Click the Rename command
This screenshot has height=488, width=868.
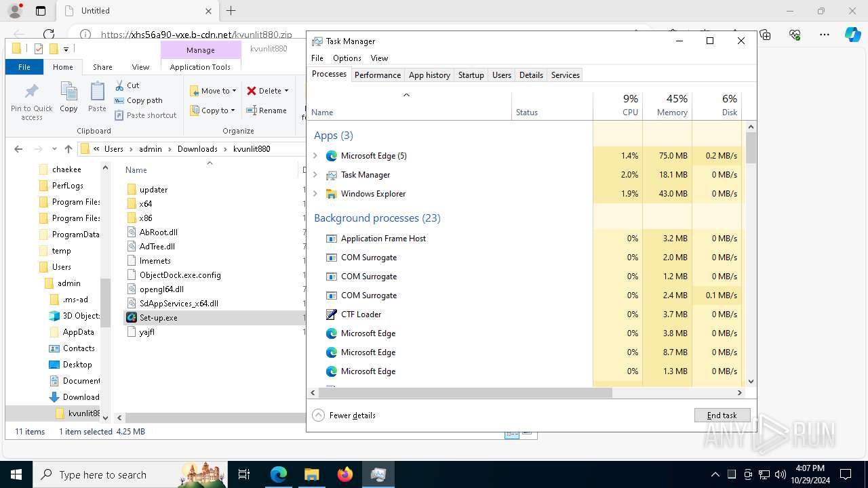pyautogui.click(x=267, y=110)
